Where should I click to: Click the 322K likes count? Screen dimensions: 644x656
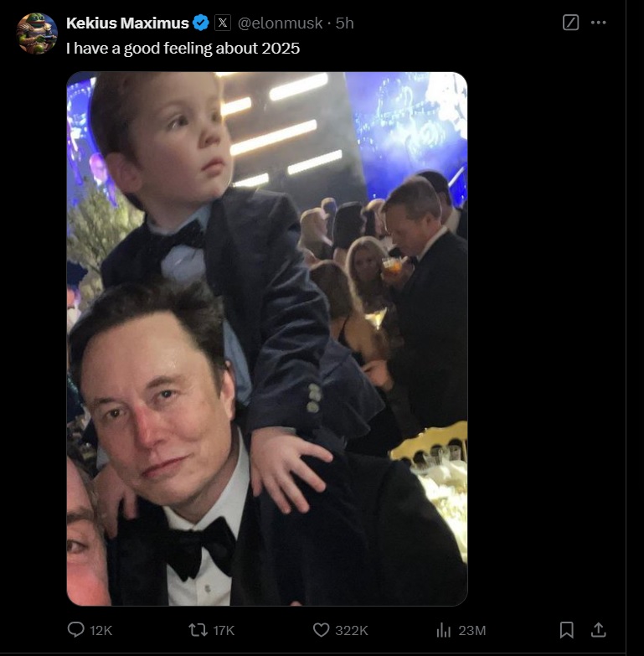350,631
